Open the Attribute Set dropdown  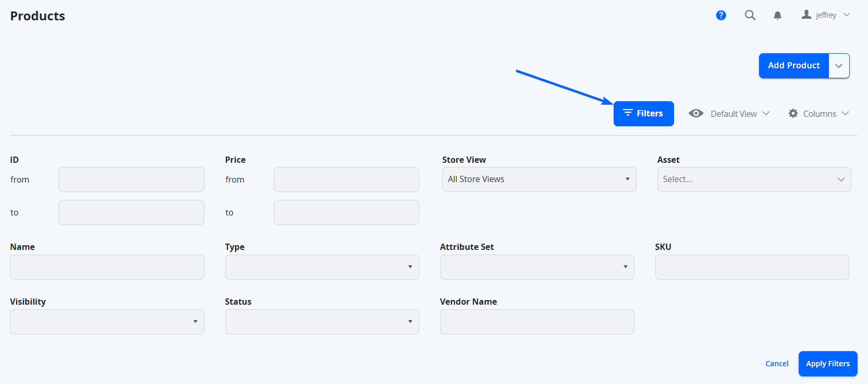(x=537, y=267)
